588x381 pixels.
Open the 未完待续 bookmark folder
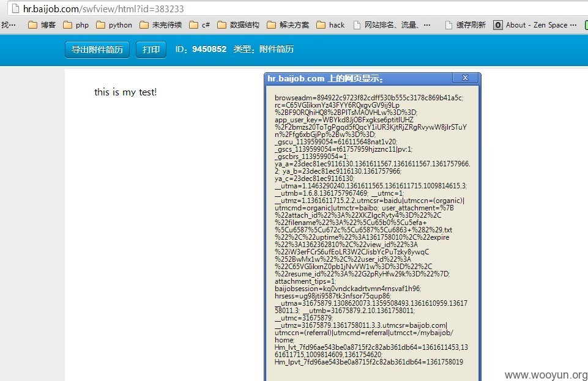[161, 25]
